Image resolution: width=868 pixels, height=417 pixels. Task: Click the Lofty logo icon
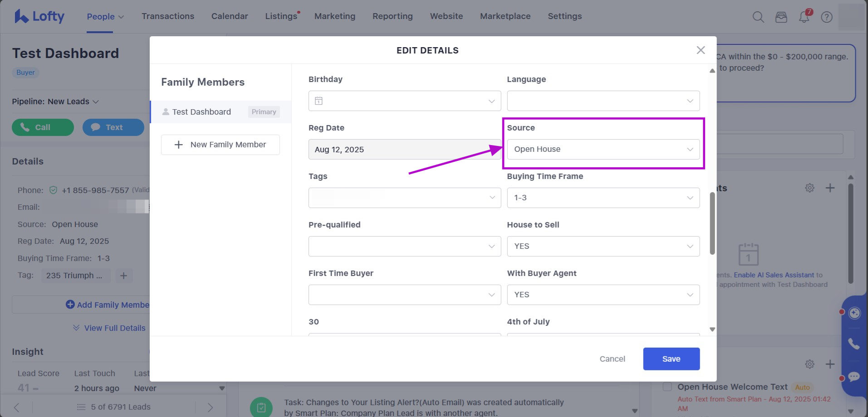[21, 16]
